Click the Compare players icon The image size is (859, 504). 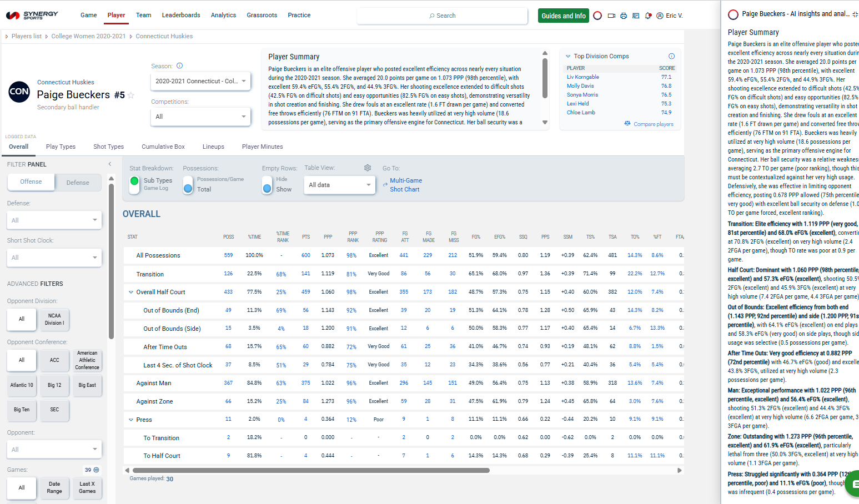pyautogui.click(x=627, y=123)
